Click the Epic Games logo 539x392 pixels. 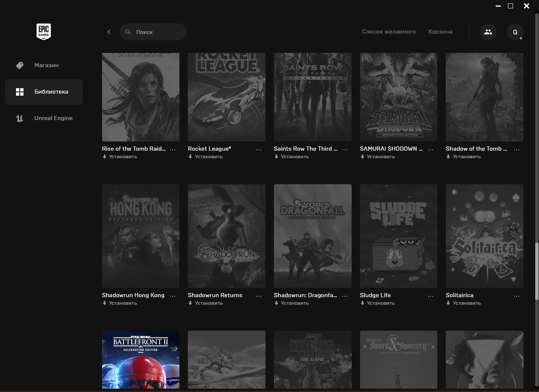pos(43,32)
